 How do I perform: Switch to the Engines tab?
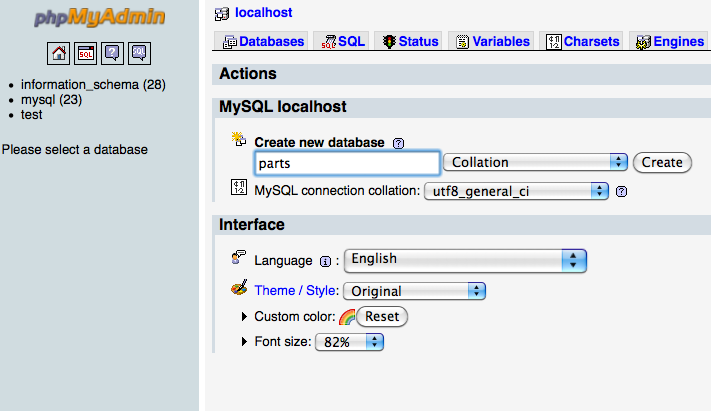point(669,41)
